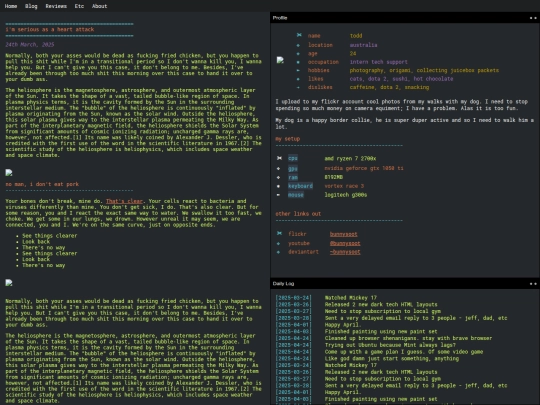
Task: Click the left dot button in Profile header
Action: point(531,18)
